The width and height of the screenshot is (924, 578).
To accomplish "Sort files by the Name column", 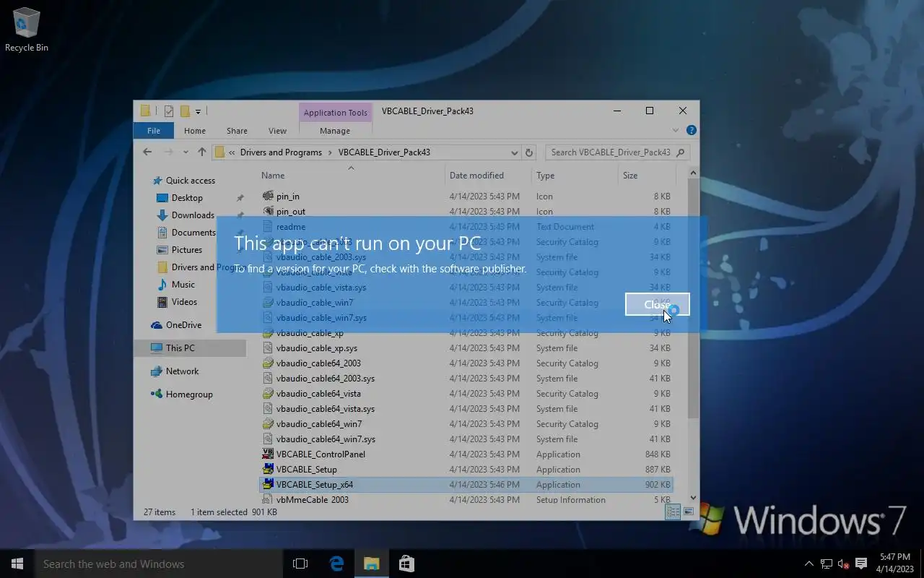I will (352, 176).
